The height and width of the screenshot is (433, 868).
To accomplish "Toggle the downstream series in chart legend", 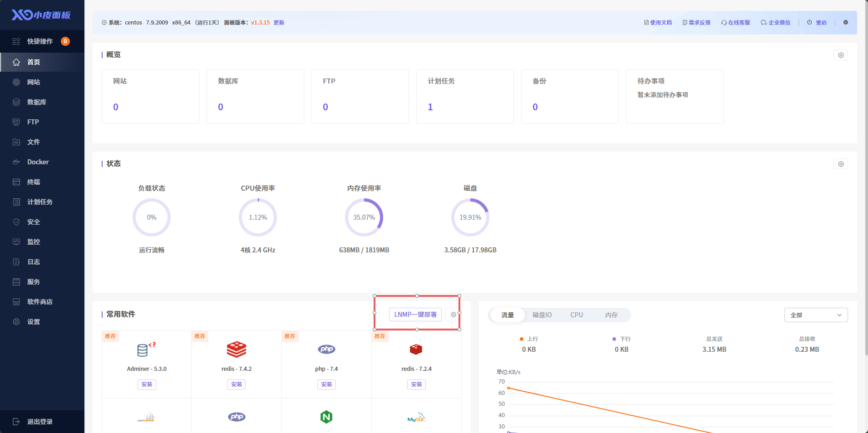I will [621, 339].
